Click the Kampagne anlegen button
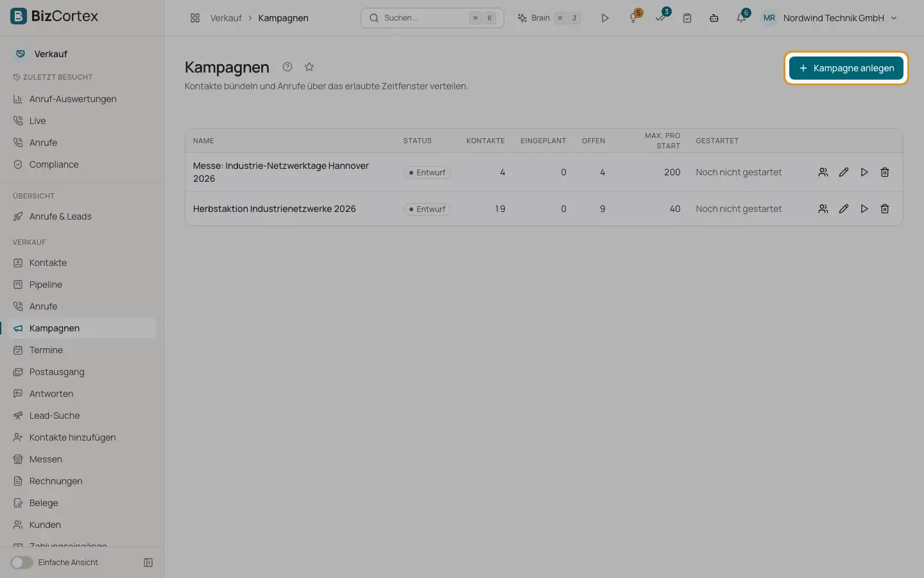 (x=846, y=68)
